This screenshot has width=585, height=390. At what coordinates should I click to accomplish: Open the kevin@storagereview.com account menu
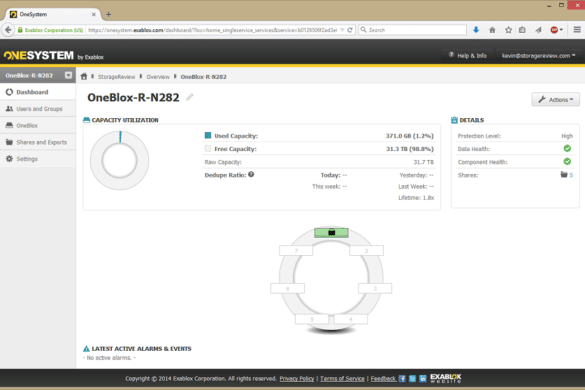click(x=538, y=56)
